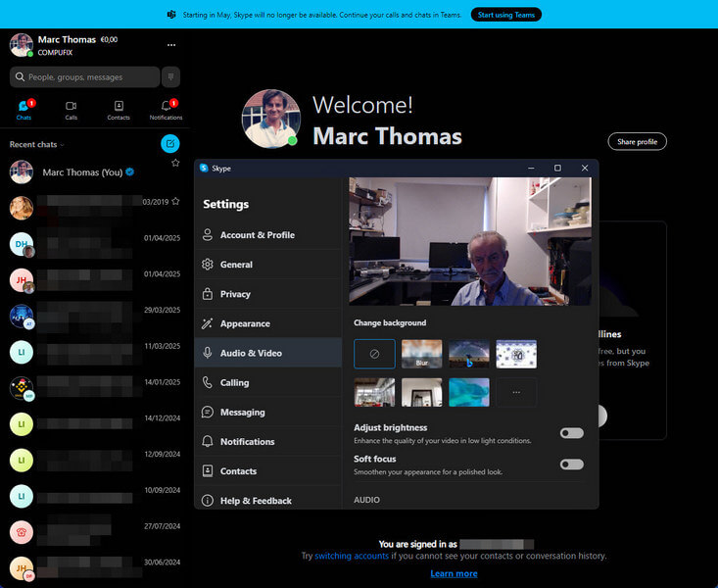The height and width of the screenshot is (588, 718).
Task: Open Privacy settings
Action: point(268,294)
